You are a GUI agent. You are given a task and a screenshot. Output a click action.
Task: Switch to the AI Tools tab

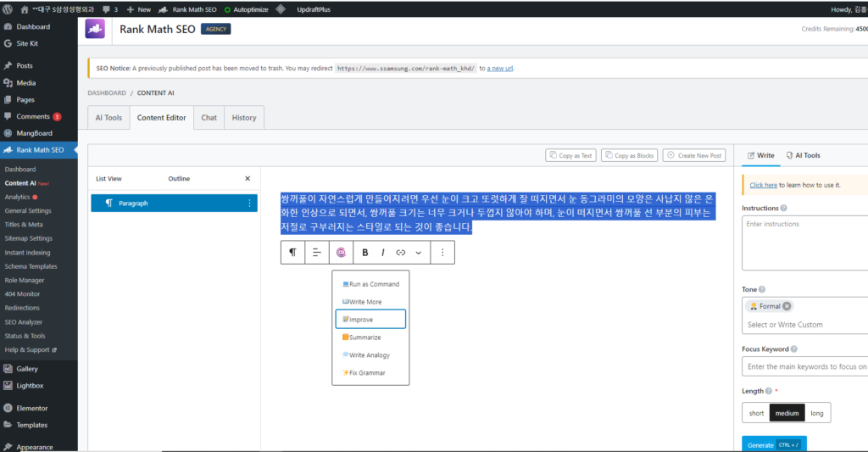pyautogui.click(x=108, y=117)
